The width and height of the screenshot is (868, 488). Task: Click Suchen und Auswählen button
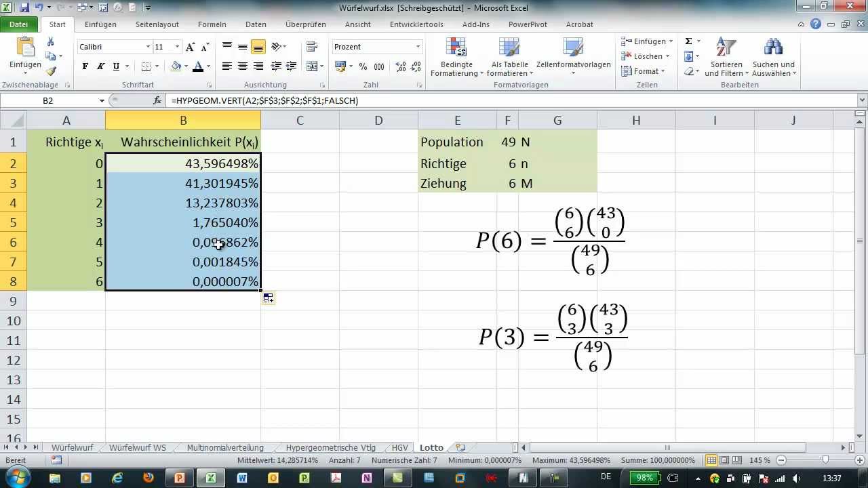pos(774,58)
